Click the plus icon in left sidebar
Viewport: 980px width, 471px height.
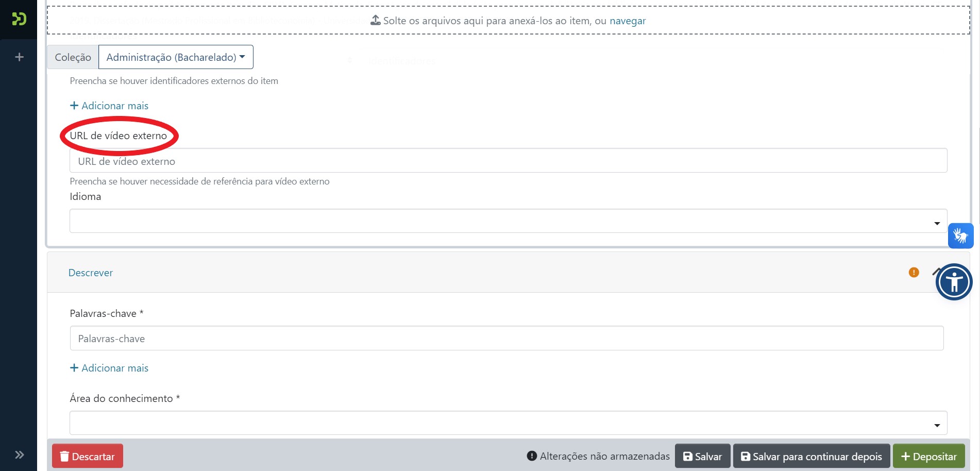(x=20, y=57)
